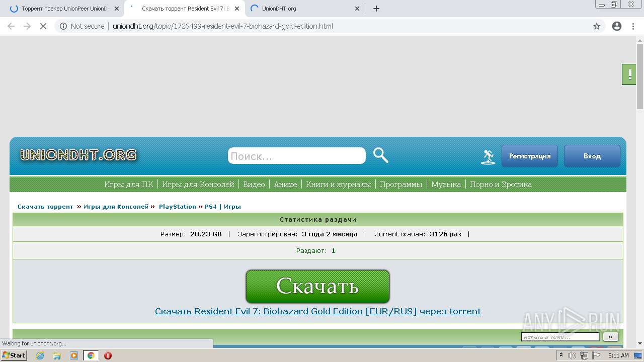Viewport: 644px width, 362px height.
Task: Open Chrome profile avatar icon
Action: click(x=617, y=26)
